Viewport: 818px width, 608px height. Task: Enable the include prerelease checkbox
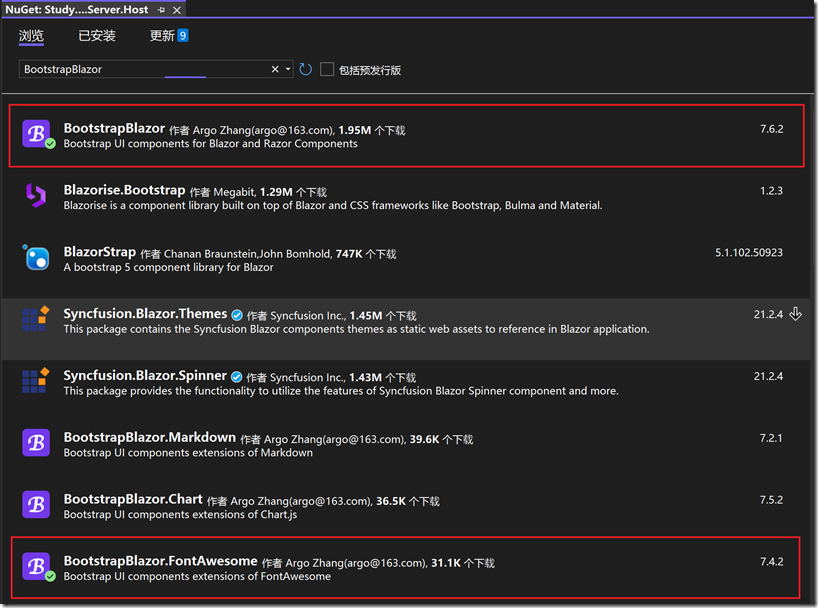coord(327,69)
